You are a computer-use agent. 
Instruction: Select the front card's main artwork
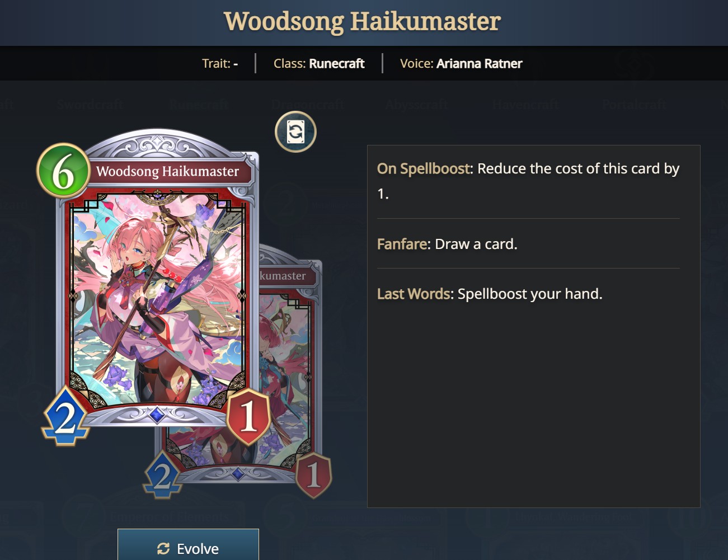(158, 299)
